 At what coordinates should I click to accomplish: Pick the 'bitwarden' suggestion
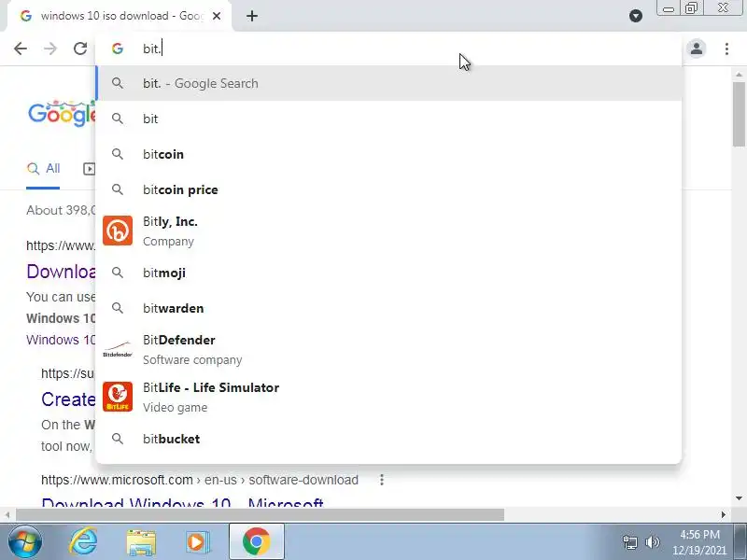(388, 308)
